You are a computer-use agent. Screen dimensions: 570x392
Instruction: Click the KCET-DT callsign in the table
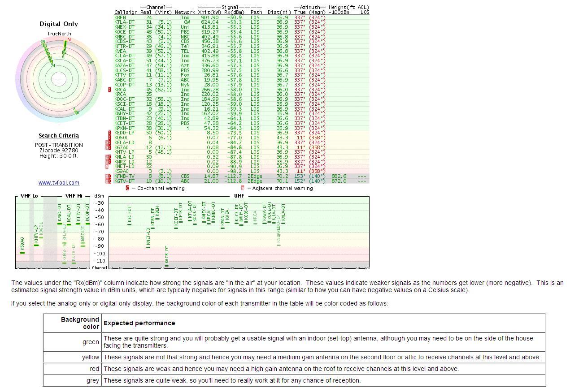(x=125, y=123)
